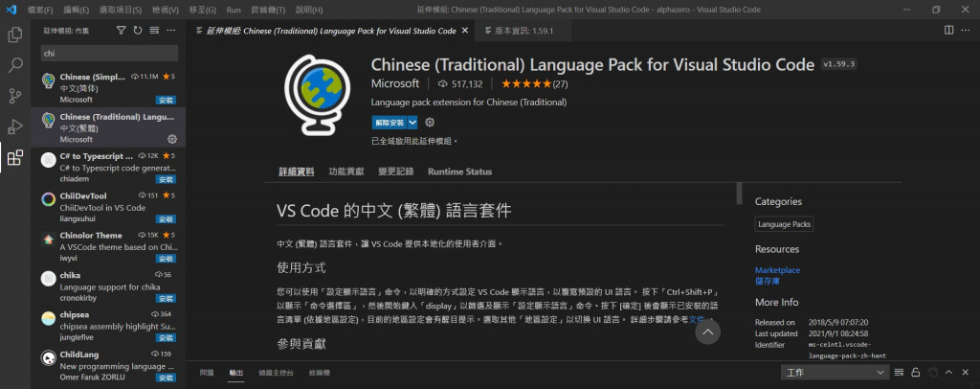Open the 工作 output channel dropdown
The height and width of the screenshot is (389, 980).
835,372
